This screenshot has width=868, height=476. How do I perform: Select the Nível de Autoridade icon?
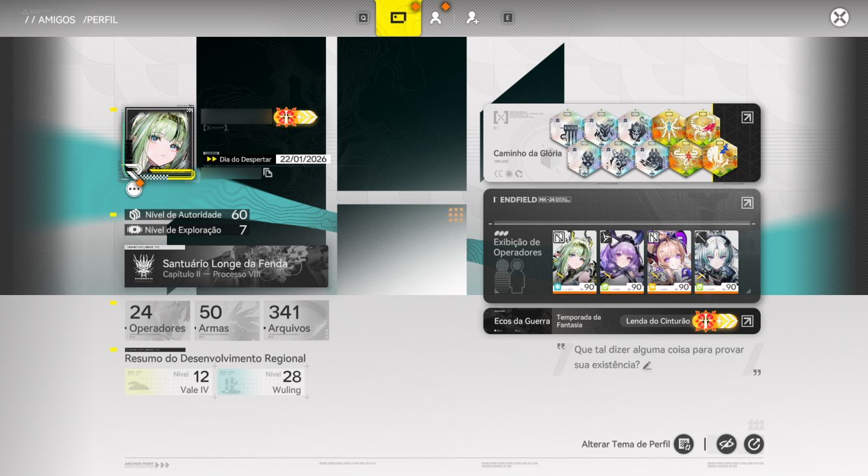134,215
